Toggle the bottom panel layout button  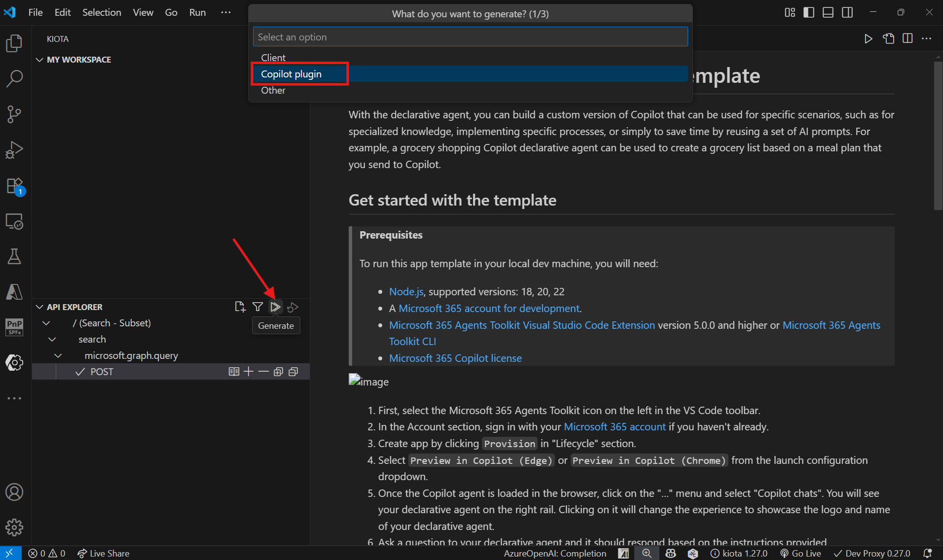tap(828, 12)
